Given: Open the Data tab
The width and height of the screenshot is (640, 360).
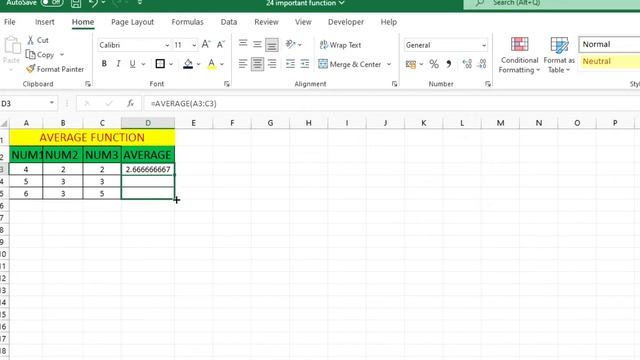Looking at the screenshot, I should [229, 22].
